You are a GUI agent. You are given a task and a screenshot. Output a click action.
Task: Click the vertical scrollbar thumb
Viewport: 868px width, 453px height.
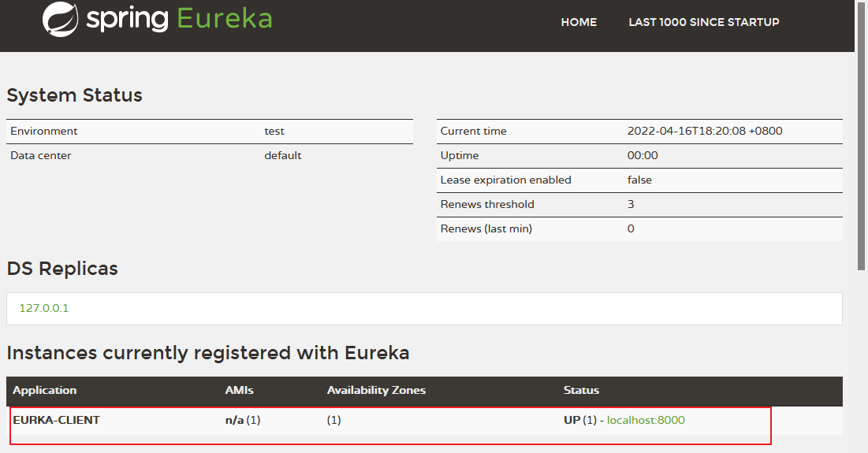862,136
